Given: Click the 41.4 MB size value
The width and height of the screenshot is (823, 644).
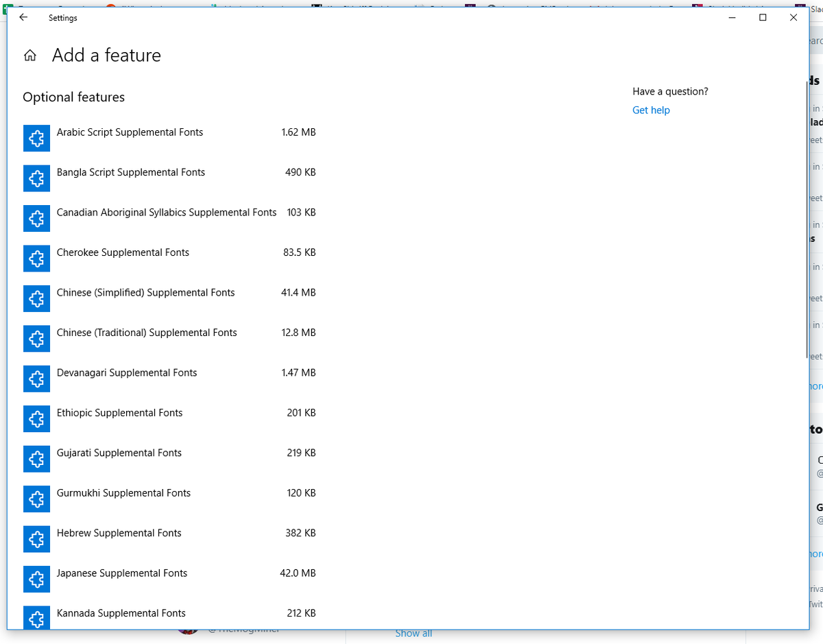Looking at the screenshot, I should pyautogui.click(x=298, y=293).
